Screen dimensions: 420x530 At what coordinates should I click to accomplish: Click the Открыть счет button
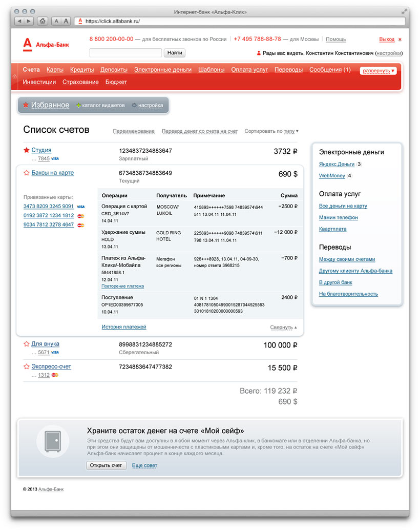point(106,465)
